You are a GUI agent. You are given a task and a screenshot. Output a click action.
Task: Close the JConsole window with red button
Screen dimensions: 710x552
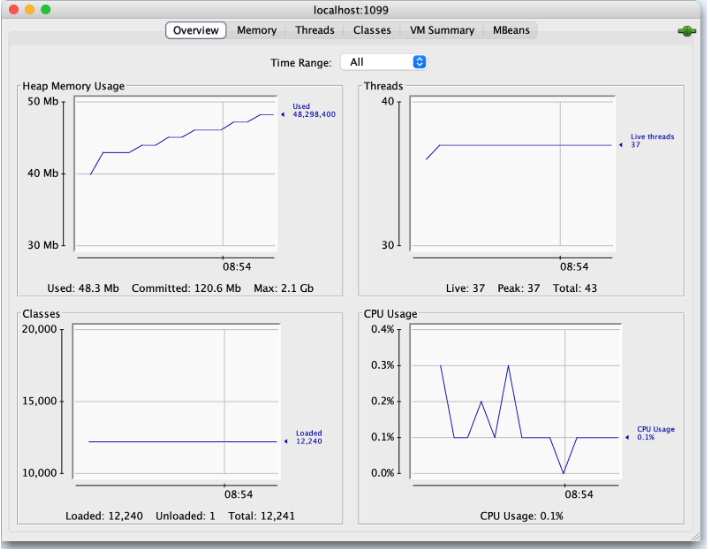point(13,9)
